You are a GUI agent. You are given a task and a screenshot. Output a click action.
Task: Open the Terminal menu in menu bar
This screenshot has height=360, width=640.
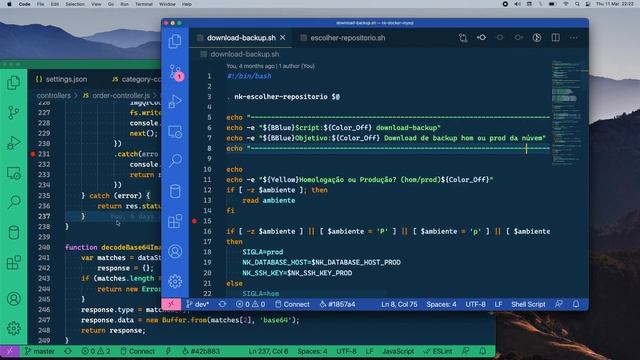(x=144, y=4)
